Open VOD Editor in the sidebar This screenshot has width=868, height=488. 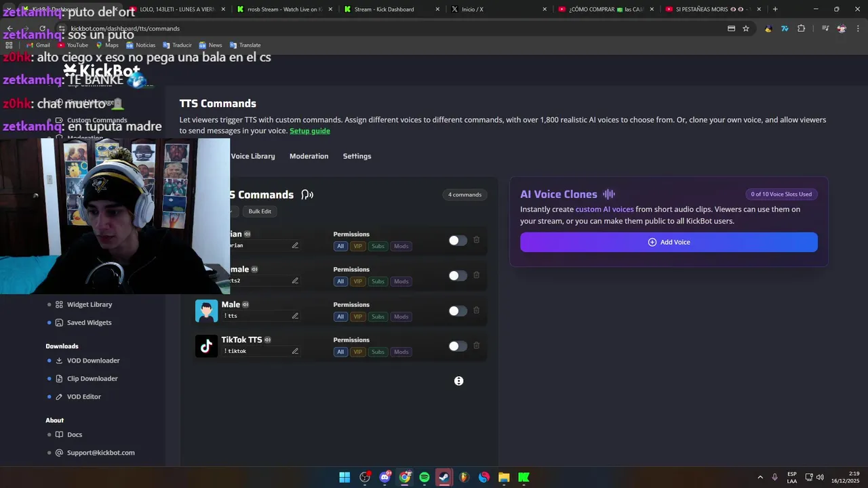pyautogui.click(x=83, y=396)
